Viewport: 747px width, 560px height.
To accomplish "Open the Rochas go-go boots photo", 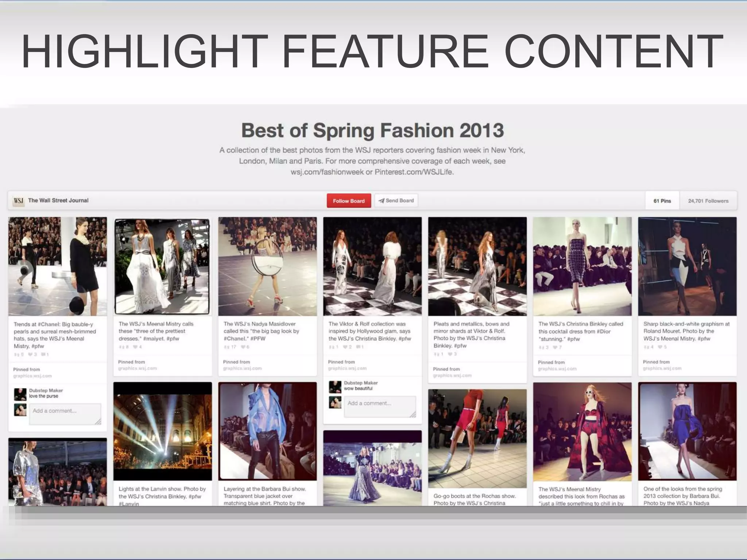I will click(x=477, y=439).
